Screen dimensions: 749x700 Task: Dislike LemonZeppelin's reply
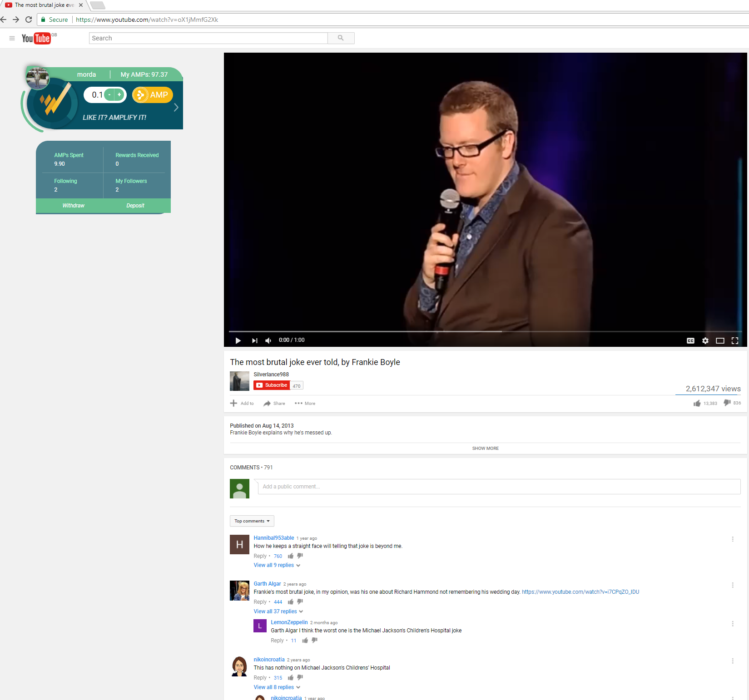coord(315,641)
